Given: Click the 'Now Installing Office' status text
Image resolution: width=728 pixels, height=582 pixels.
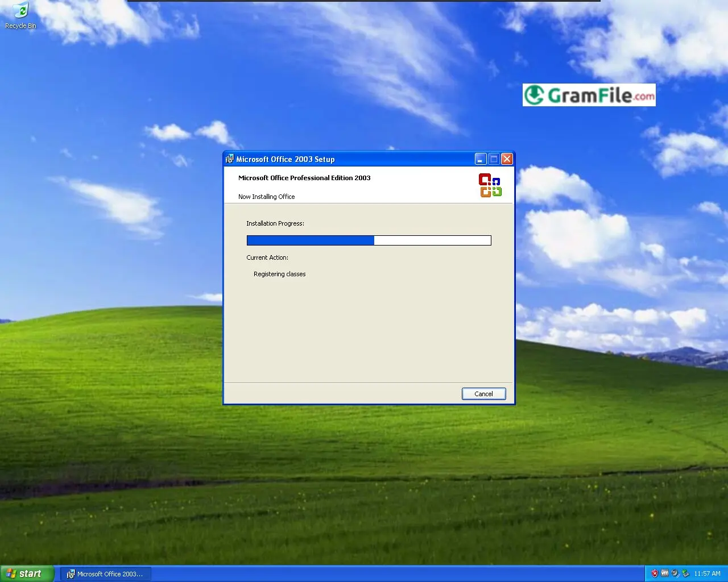Looking at the screenshot, I should tap(266, 197).
